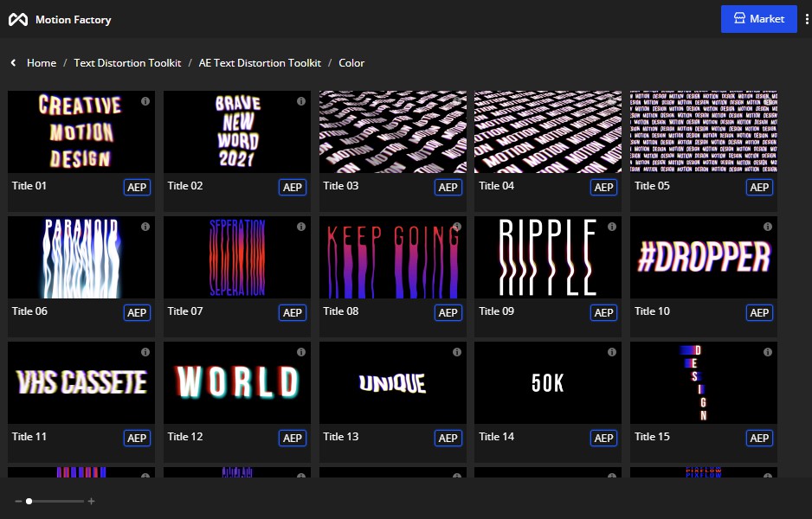This screenshot has width=812, height=519.
Task: Show info for Title 09
Action: tap(612, 227)
